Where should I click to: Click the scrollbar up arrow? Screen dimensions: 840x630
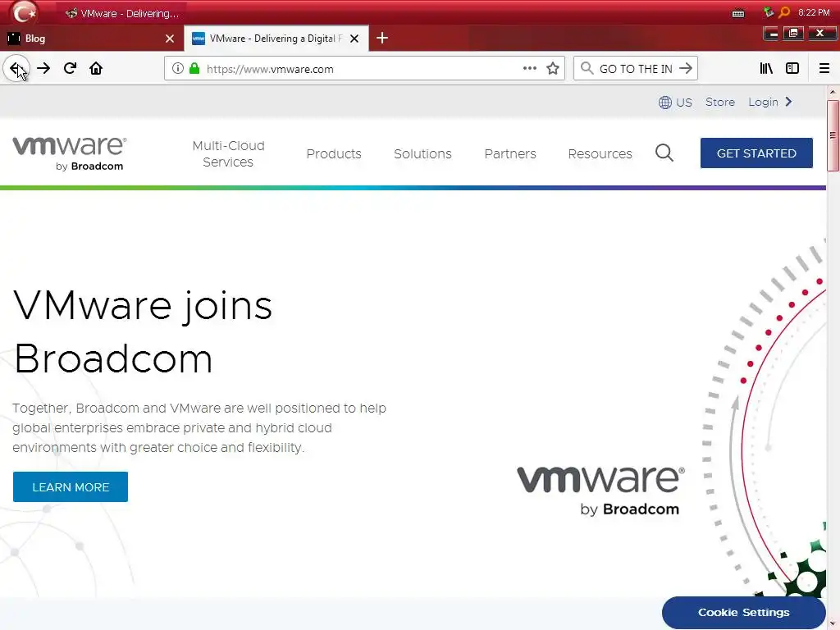click(x=833, y=92)
